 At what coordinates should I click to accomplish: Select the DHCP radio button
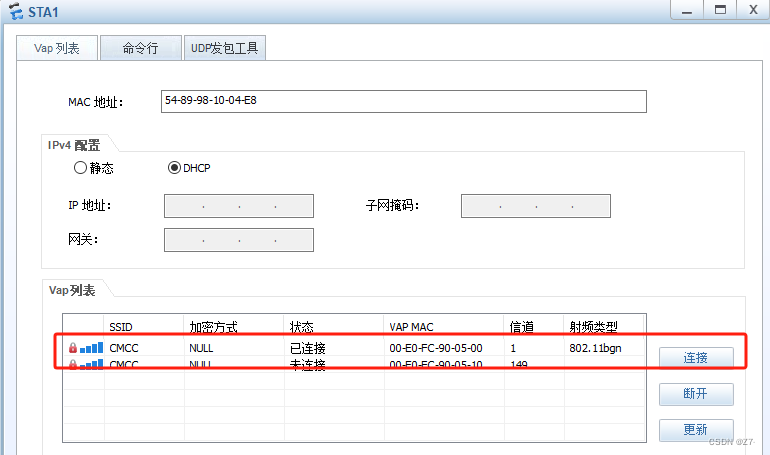coord(174,168)
